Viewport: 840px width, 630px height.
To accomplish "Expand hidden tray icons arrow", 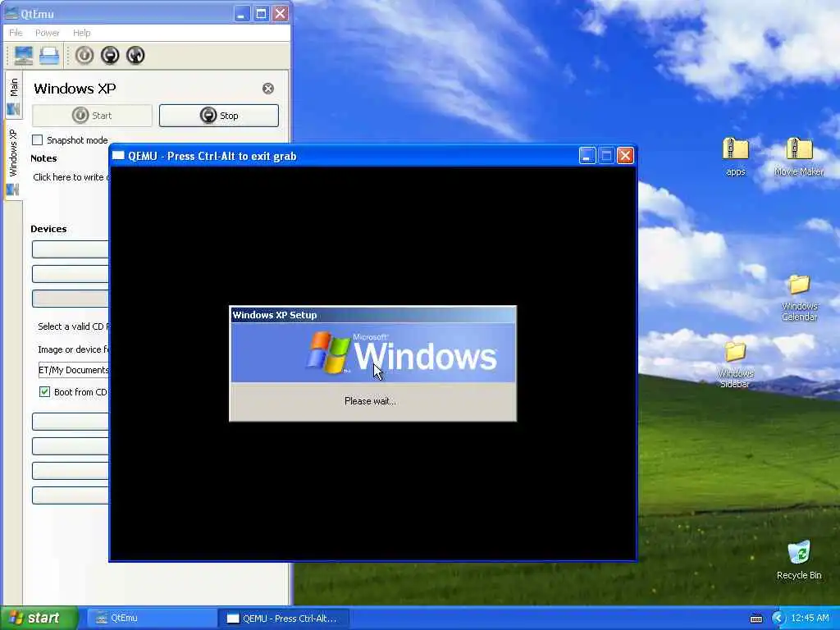I will (778, 619).
